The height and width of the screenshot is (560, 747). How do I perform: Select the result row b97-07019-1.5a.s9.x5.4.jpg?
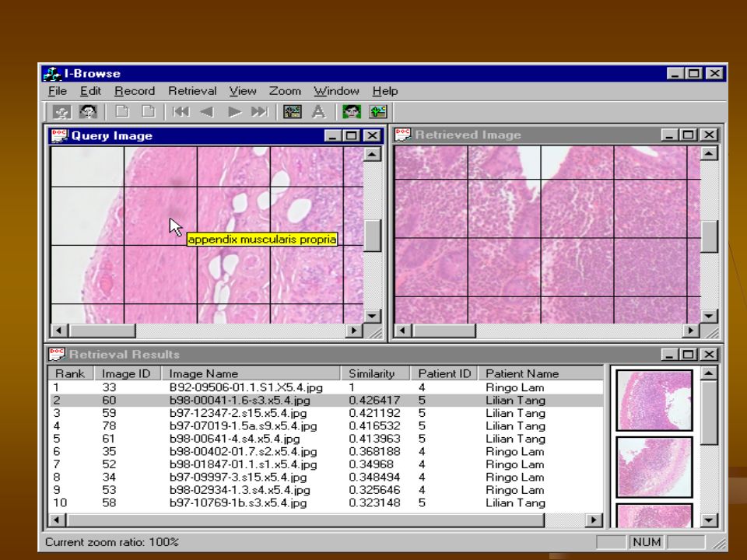click(x=326, y=426)
